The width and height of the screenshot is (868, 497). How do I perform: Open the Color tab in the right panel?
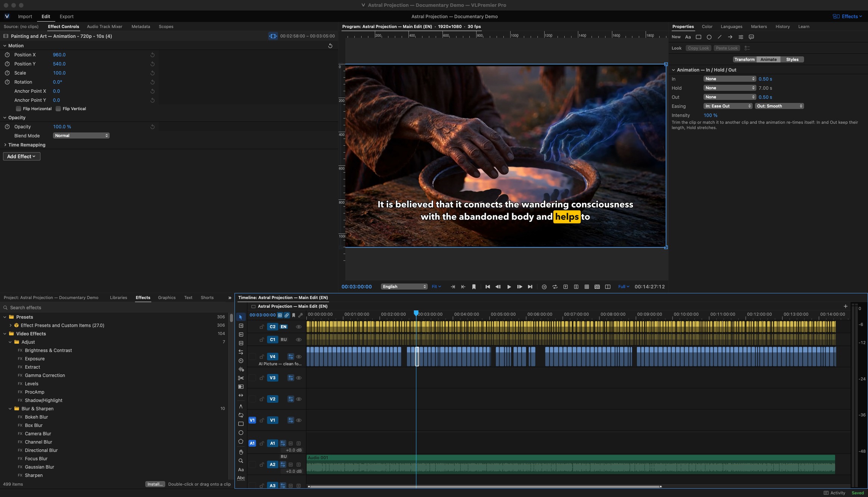[707, 26]
